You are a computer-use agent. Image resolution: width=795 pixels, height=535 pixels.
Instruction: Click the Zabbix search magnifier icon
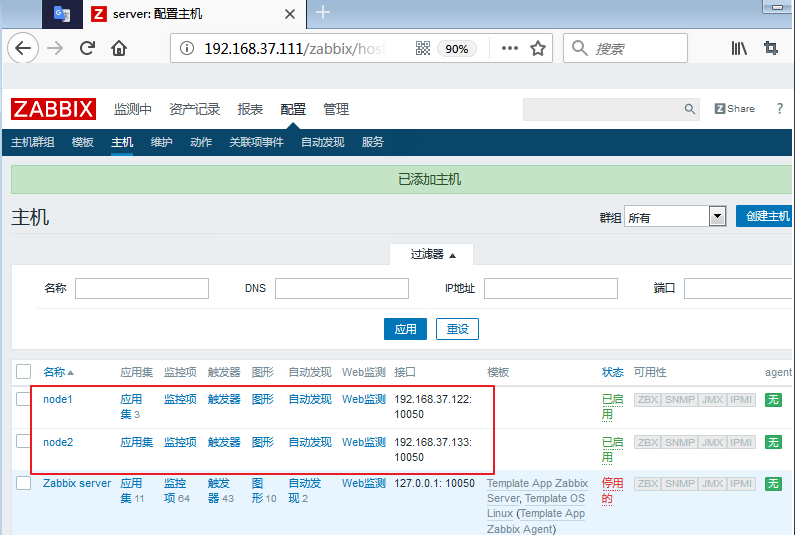point(690,109)
